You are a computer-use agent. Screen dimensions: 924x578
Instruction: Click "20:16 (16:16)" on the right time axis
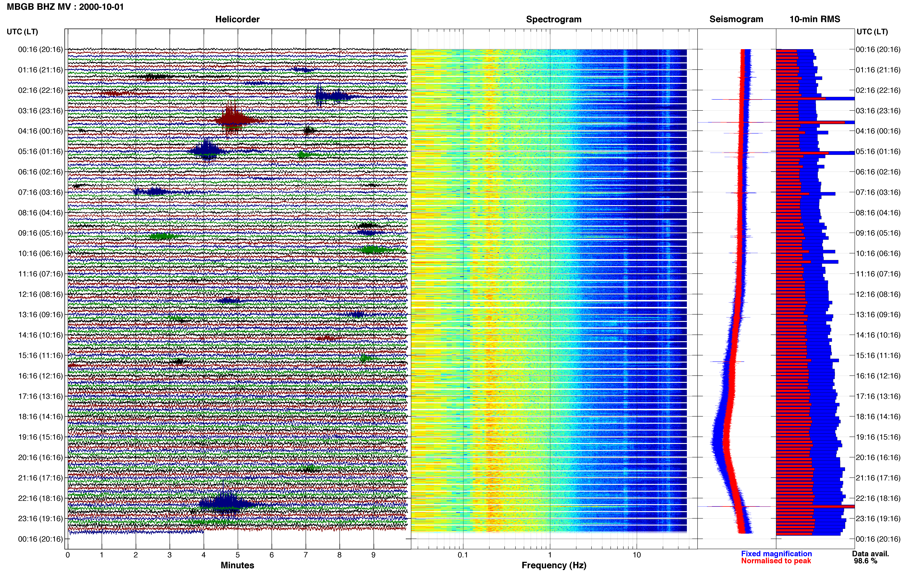click(878, 458)
